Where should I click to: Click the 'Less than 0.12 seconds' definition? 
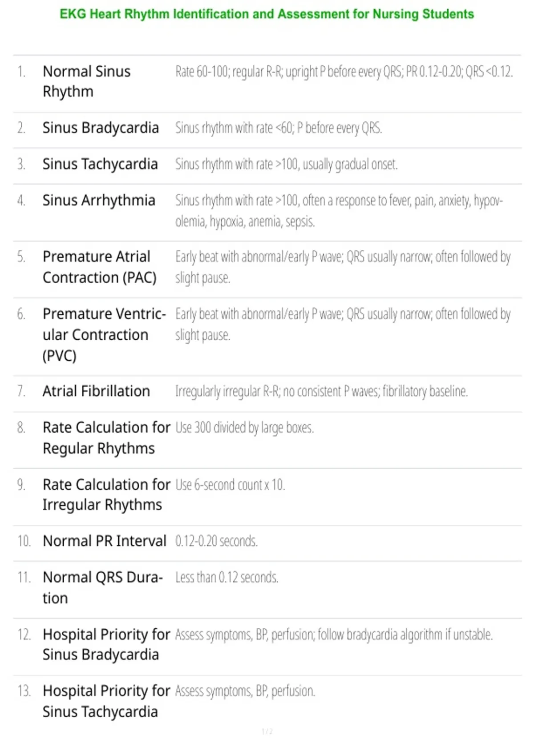pyautogui.click(x=227, y=577)
